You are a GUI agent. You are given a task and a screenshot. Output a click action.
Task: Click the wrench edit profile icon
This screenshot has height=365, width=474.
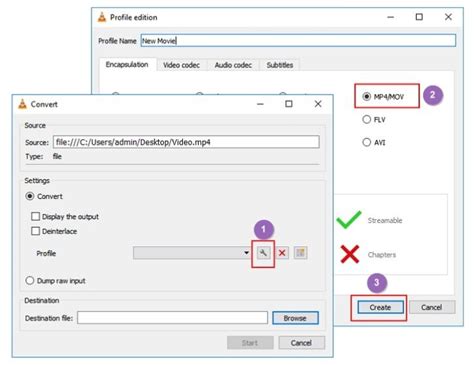click(x=263, y=253)
